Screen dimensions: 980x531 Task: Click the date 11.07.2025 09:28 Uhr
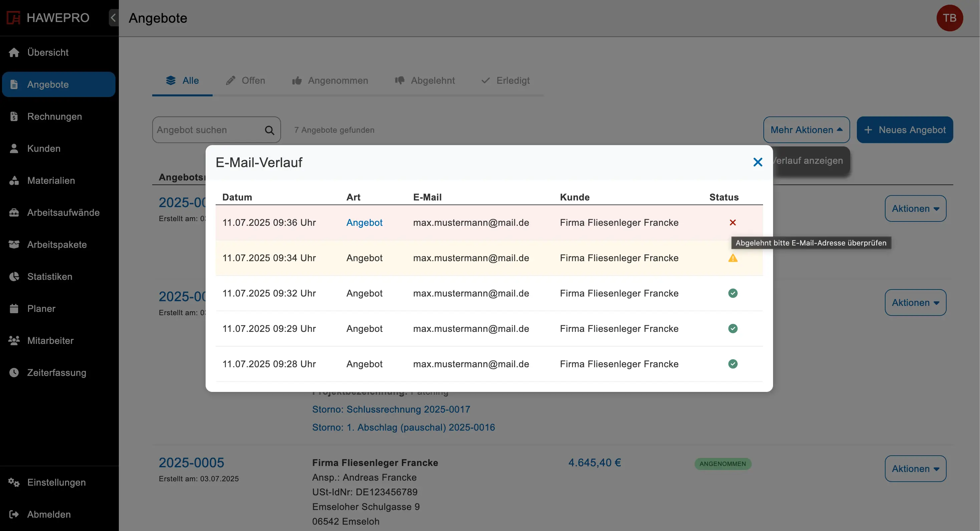[x=269, y=364]
